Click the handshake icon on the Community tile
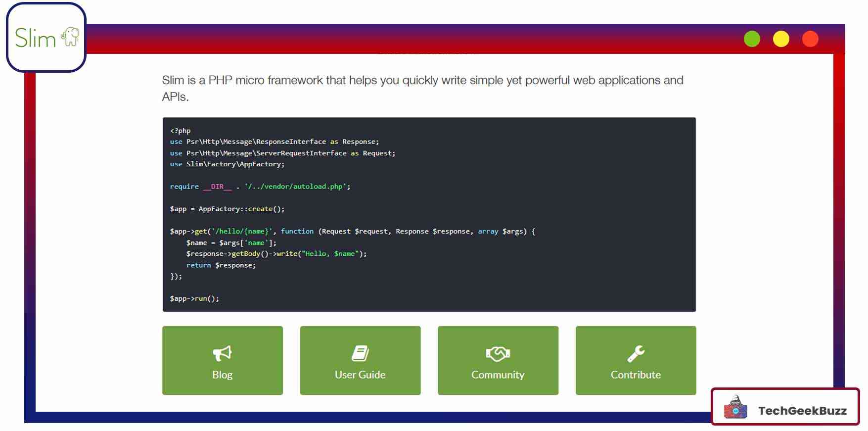868x431 pixels. (x=498, y=353)
